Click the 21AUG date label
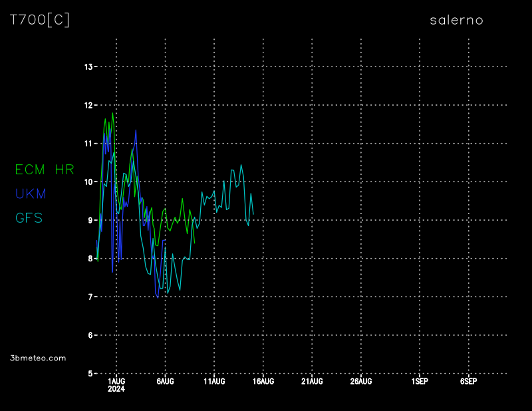The image size is (532, 411). tap(312, 382)
